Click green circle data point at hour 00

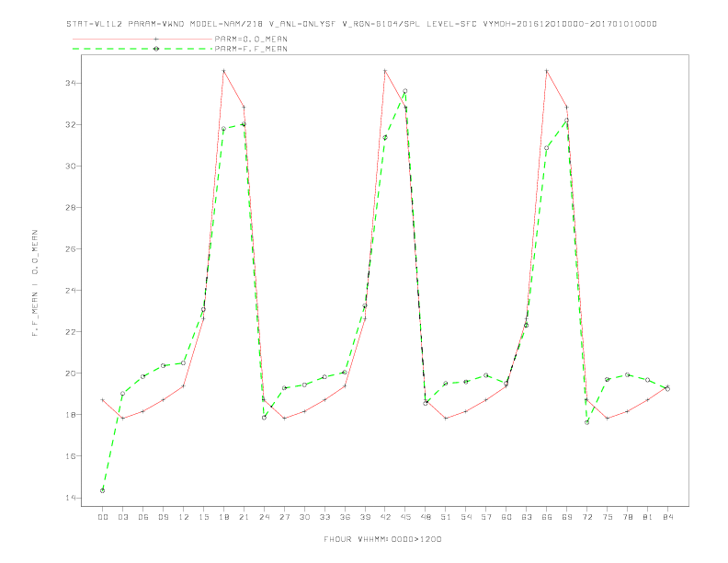pos(103,490)
